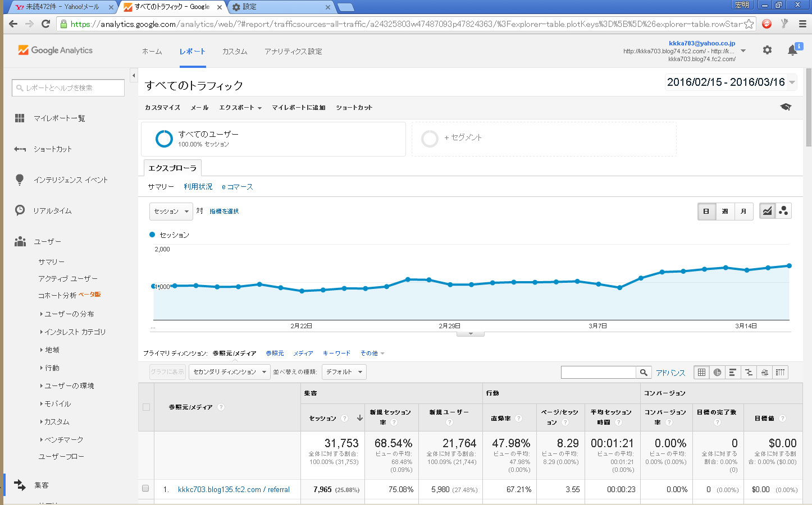Select the term cloud view icon
The image size is (812, 505).
click(x=764, y=372)
